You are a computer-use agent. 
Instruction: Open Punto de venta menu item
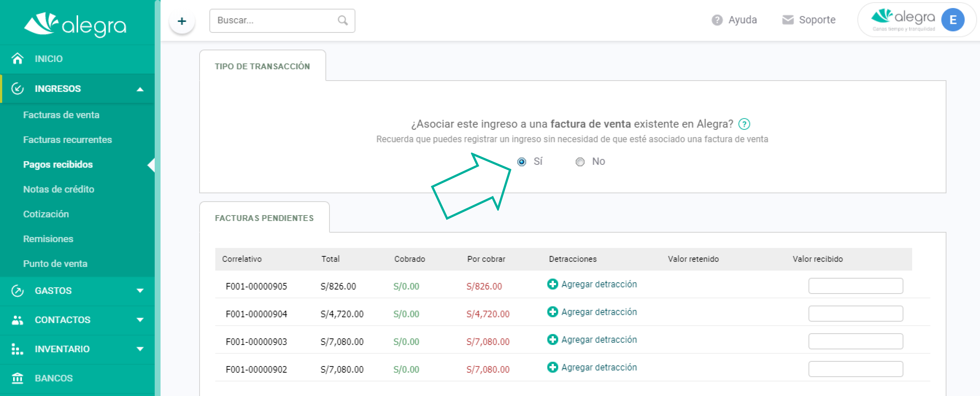tap(55, 263)
